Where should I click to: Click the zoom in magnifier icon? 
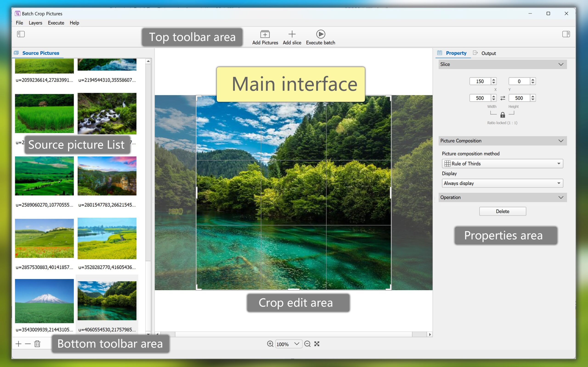click(270, 344)
